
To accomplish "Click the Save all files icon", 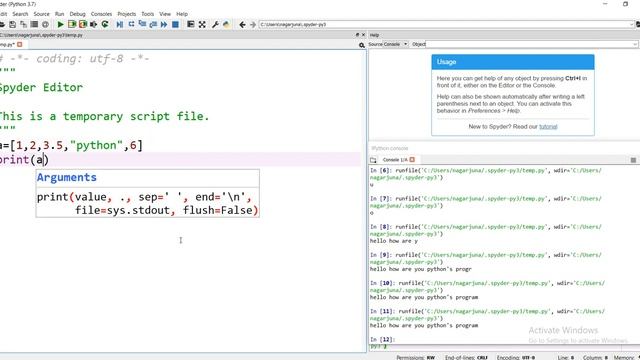I will coord(23,24).
